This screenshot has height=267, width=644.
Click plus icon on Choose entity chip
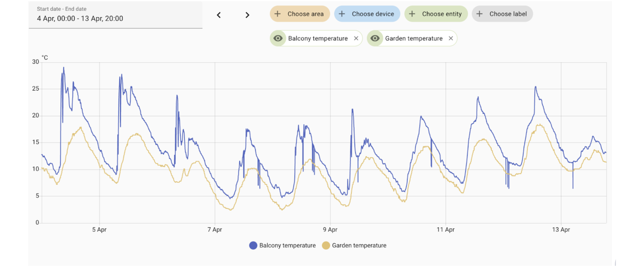[x=412, y=14]
